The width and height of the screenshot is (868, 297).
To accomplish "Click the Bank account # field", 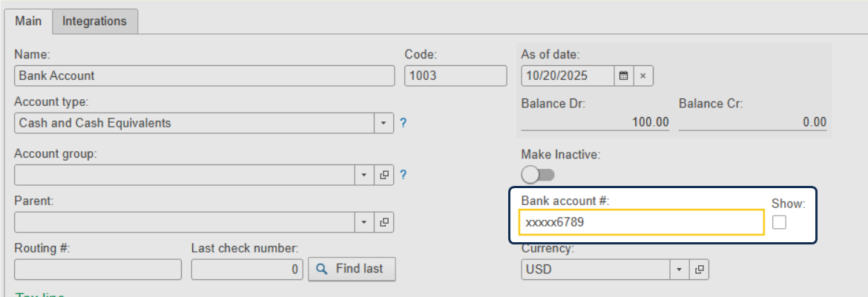I will click(642, 222).
